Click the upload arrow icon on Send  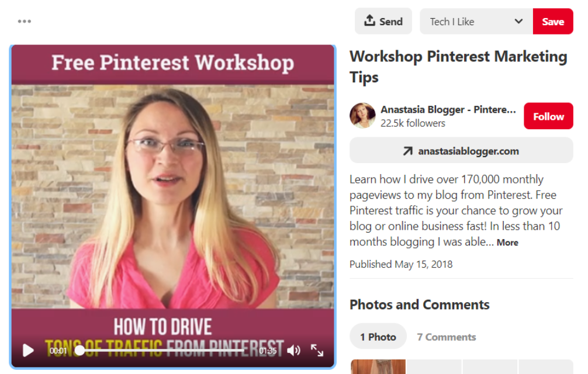[369, 20]
